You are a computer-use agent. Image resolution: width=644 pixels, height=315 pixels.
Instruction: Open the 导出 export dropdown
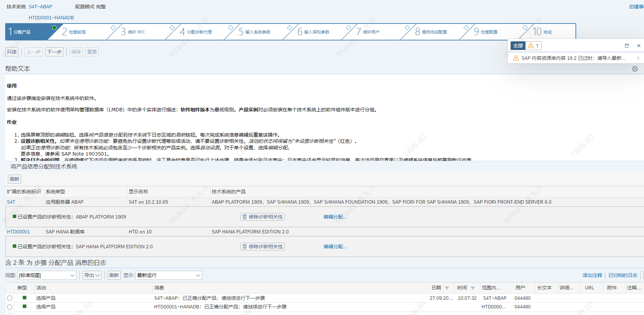[x=92, y=275]
